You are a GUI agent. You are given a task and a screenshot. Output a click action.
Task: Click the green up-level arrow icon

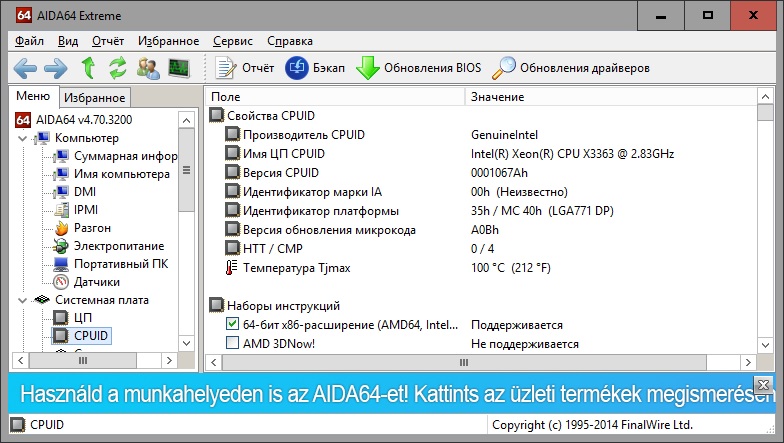pos(88,68)
